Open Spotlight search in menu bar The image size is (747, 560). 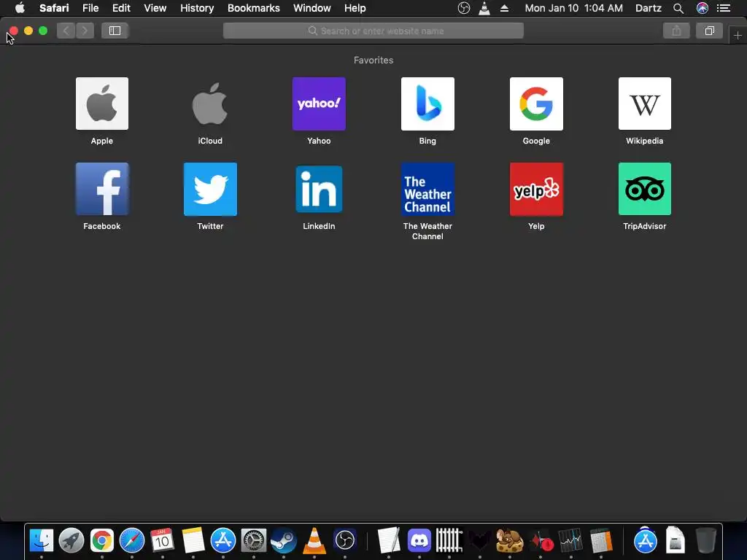[x=678, y=8]
